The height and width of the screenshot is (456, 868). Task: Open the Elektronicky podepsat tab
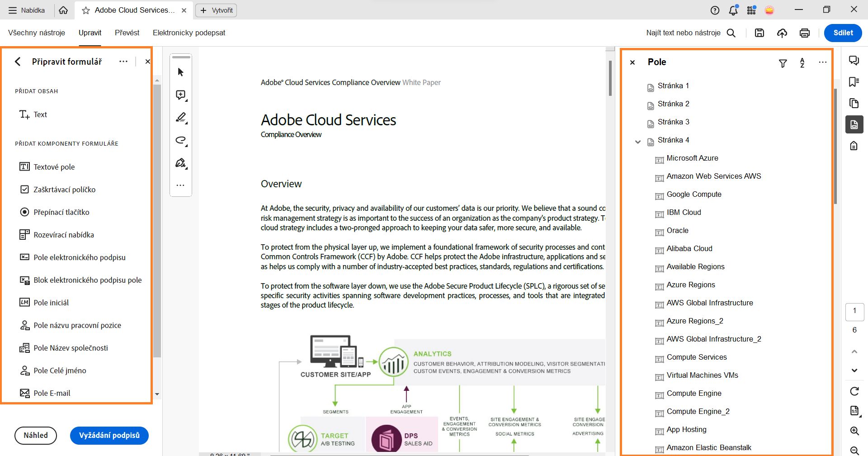point(189,33)
